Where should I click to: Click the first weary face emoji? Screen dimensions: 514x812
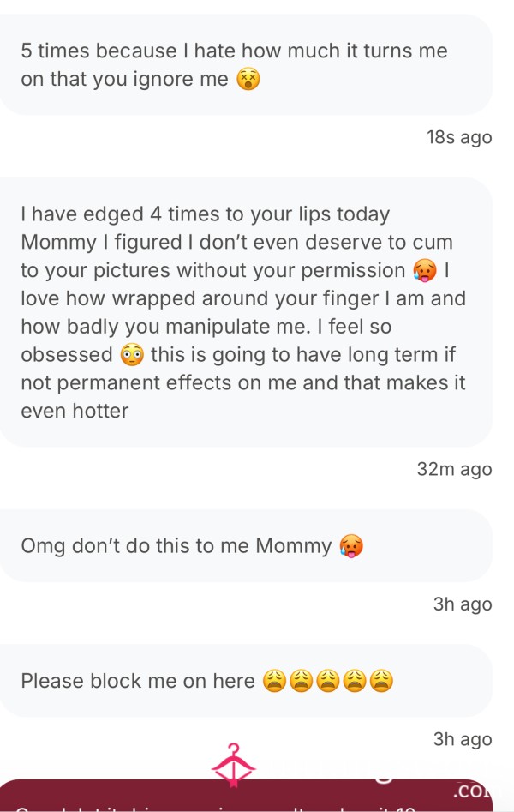click(274, 681)
